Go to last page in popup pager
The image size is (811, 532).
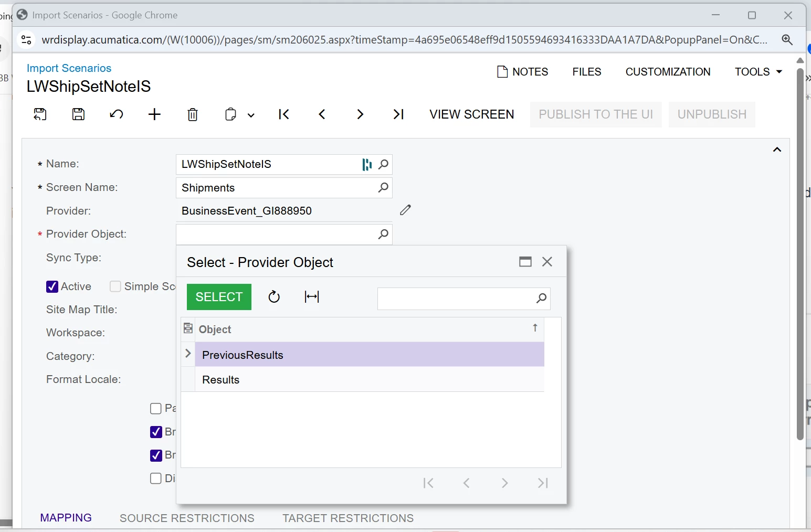pos(543,483)
